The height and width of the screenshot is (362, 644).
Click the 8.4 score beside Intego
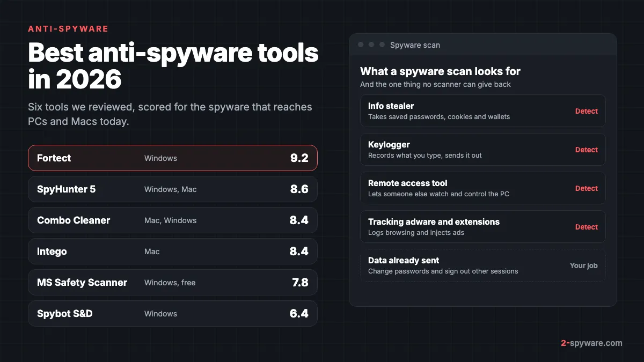coord(299,252)
